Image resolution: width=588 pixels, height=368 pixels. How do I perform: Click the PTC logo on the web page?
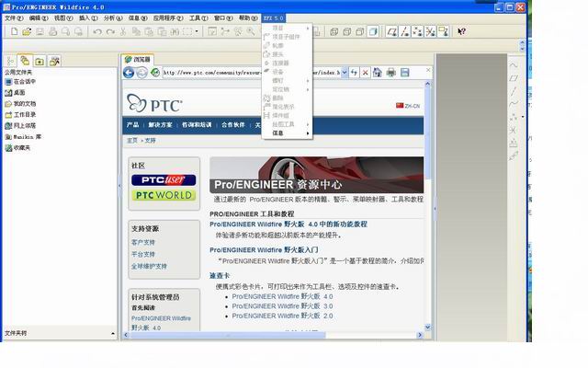[154, 103]
